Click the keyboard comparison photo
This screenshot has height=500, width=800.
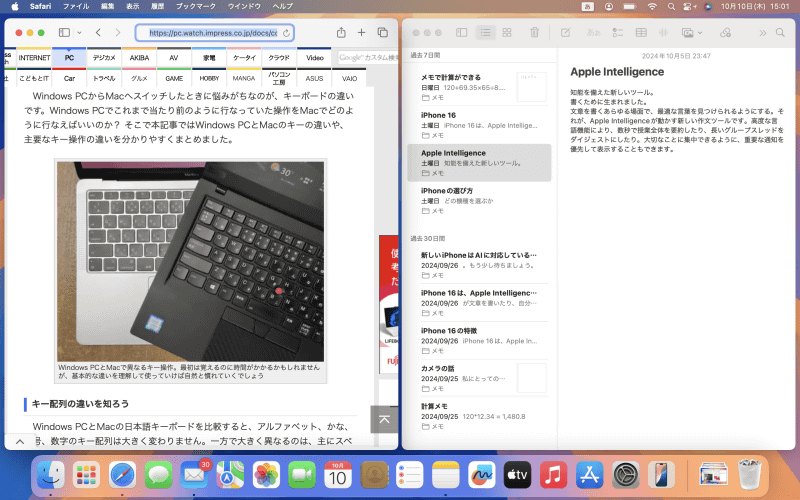pyautogui.click(x=190, y=261)
